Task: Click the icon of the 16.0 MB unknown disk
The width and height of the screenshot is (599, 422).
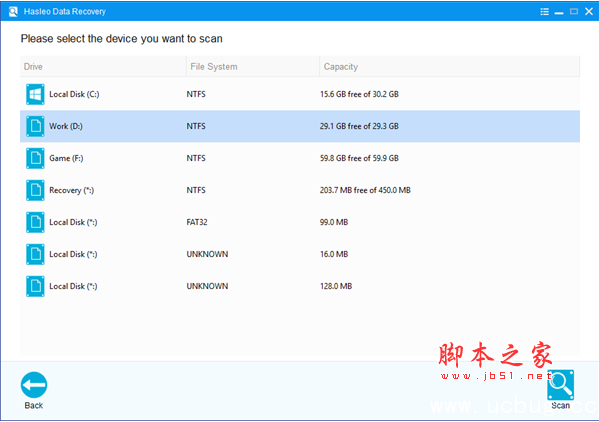Action: click(x=35, y=254)
